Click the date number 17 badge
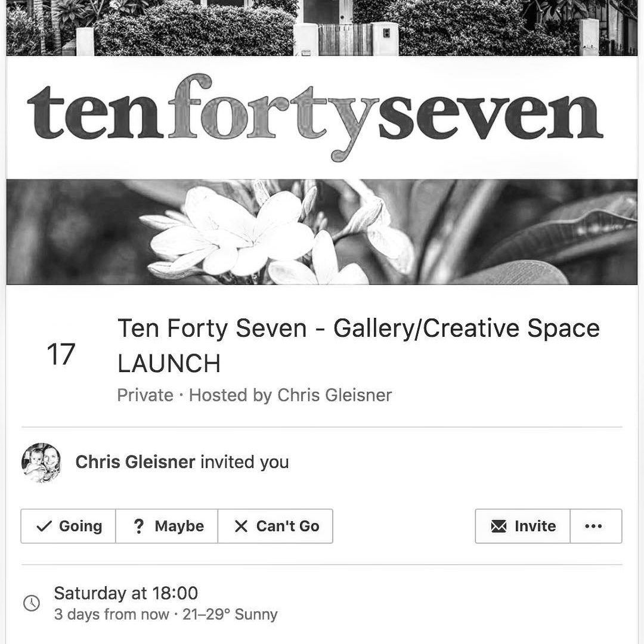 point(61,354)
